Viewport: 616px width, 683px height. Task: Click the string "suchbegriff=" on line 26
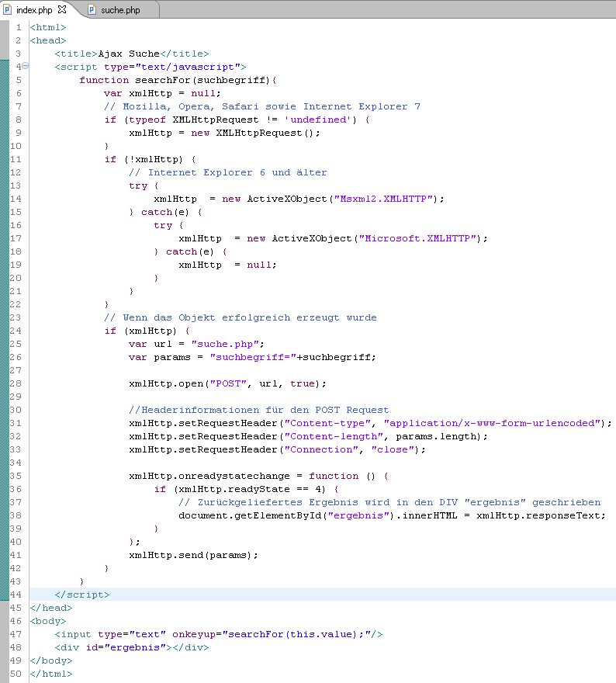[253, 357]
